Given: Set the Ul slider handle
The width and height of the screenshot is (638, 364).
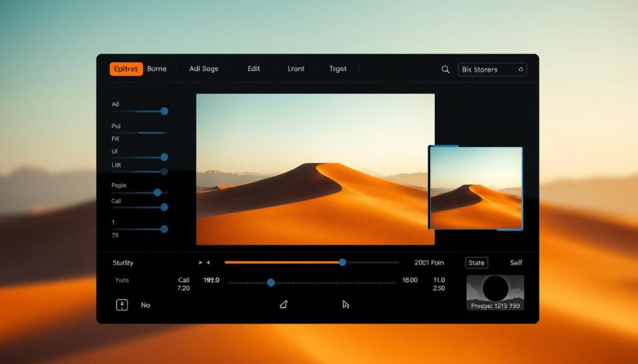Looking at the screenshot, I should 164,157.
